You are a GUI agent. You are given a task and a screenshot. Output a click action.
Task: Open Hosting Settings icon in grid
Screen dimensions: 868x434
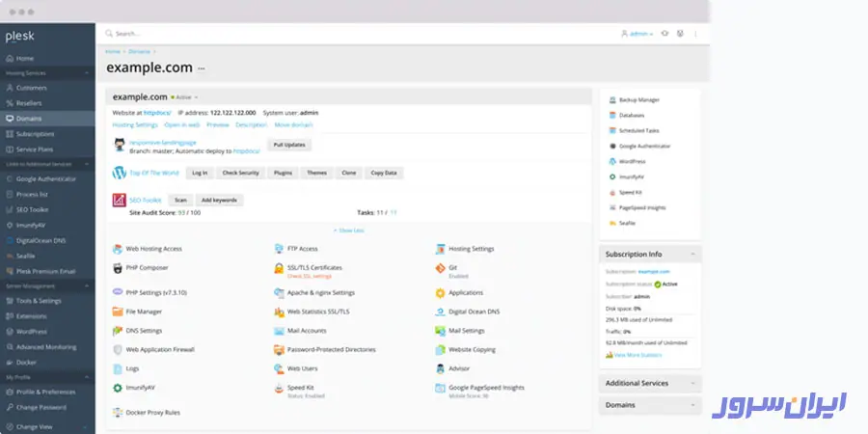441,249
